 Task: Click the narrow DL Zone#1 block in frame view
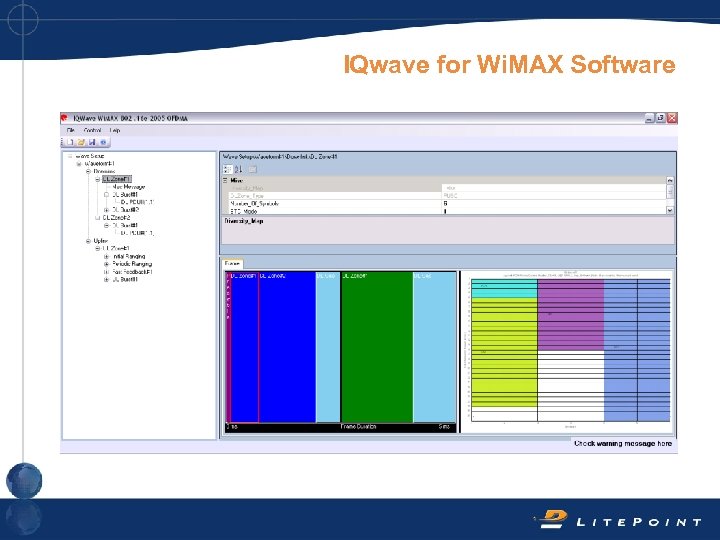(244, 347)
